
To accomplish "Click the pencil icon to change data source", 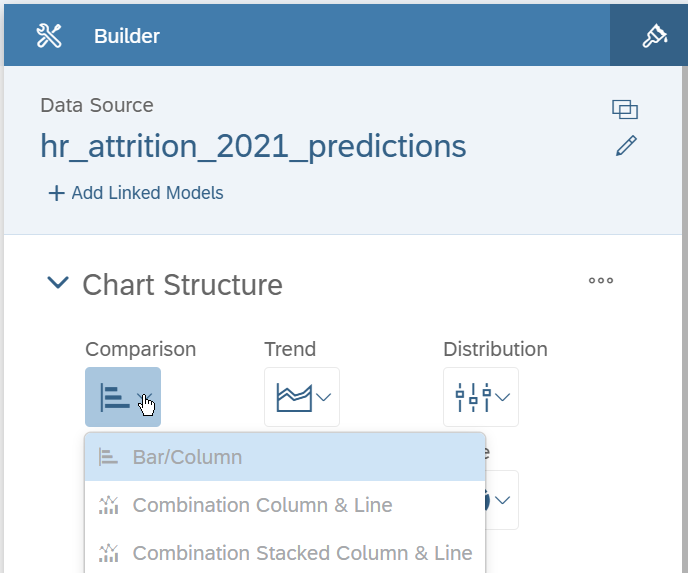I will coord(626,146).
